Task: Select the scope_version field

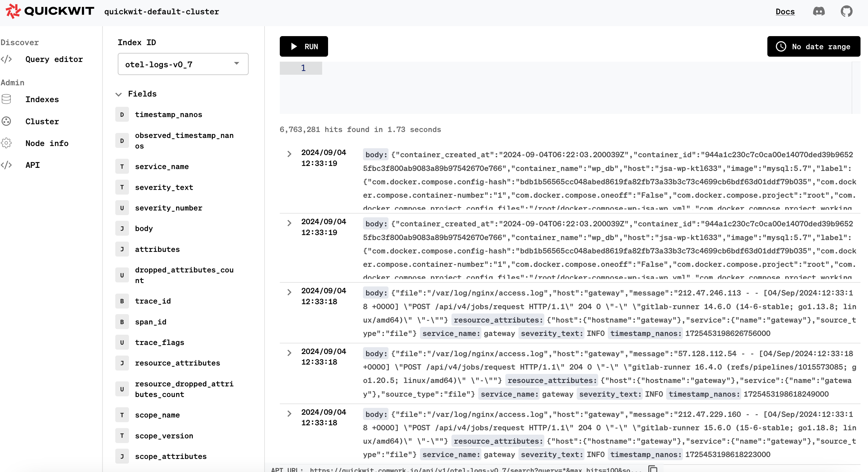Action: tap(164, 436)
